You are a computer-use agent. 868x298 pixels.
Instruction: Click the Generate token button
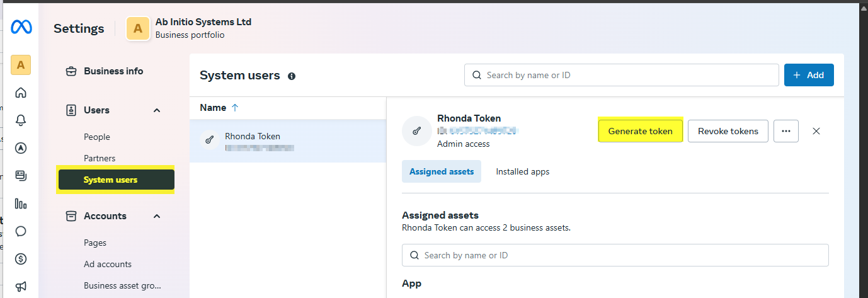tap(640, 131)
